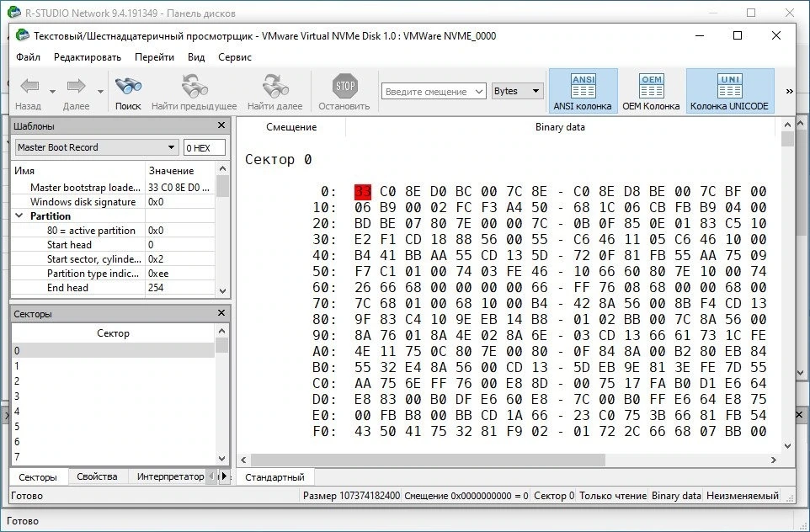The height and width of the screenshot is (532, 810).
Task: Collapse the Partition tree node
Action: (19, 215)
